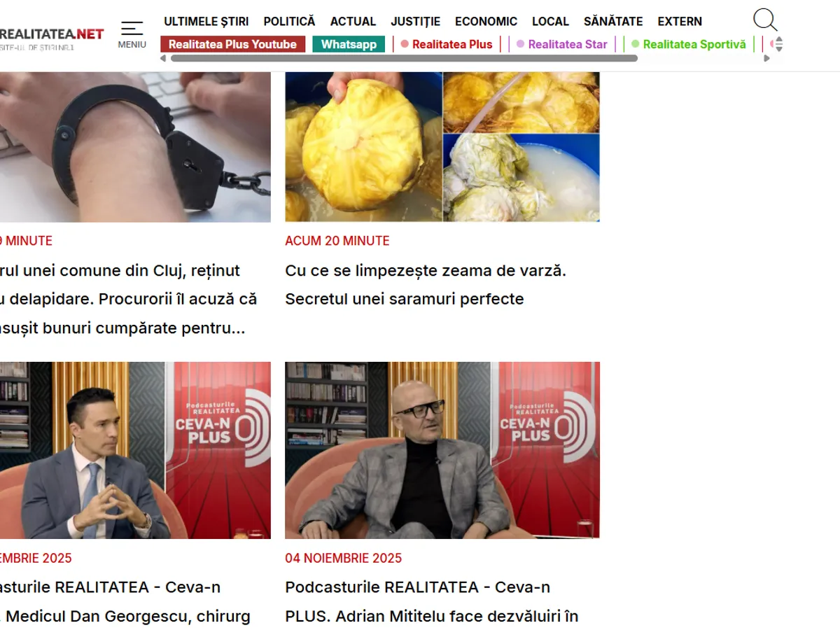Open the search magnifier icon
Image resolution: width=840 pixels, height=630 pixels.
point(765,20)
